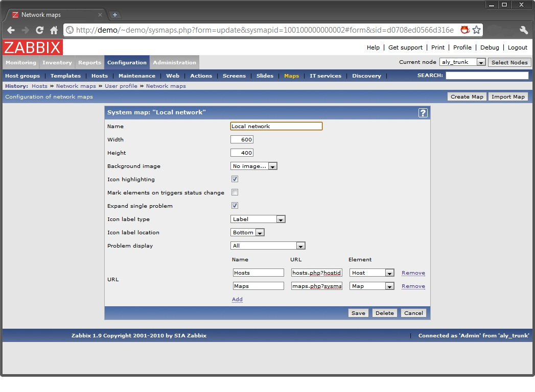Click Print link
Viewport: 535px width, 392px height.
point(438,47)
